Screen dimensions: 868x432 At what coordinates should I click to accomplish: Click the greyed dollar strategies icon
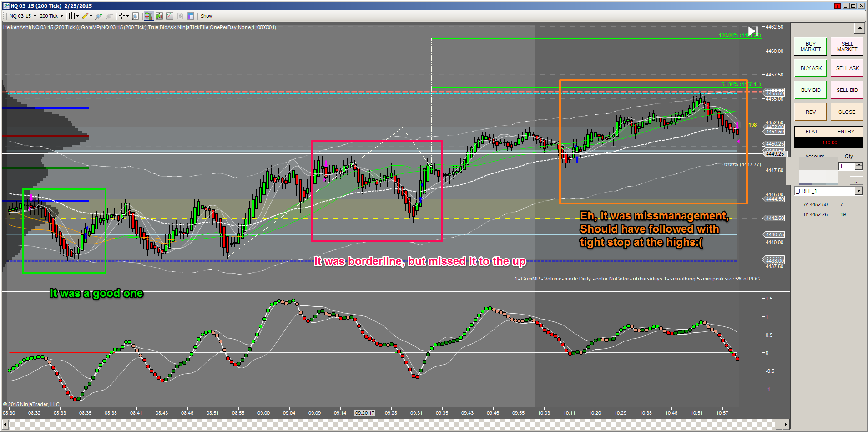pyautogui.click(x=180, y=16)
